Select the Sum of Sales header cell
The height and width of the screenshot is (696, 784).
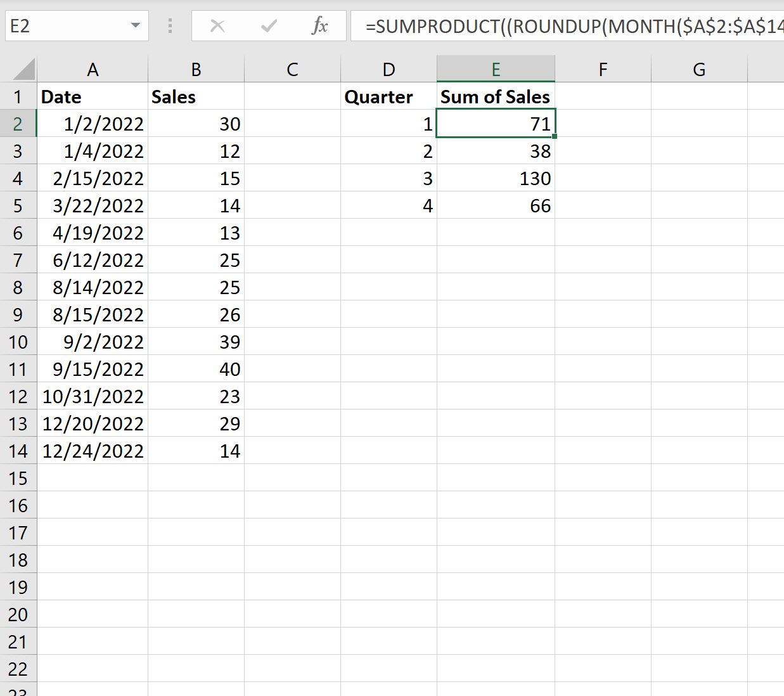coord(496,96)
